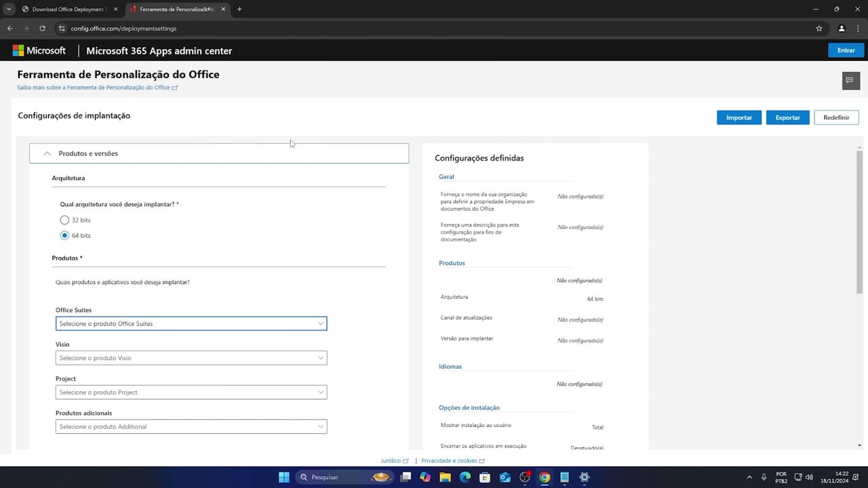
Task: Click the Produtos heading in Configurações definidas
Action: pyautogui.click(x=452, y=263)
